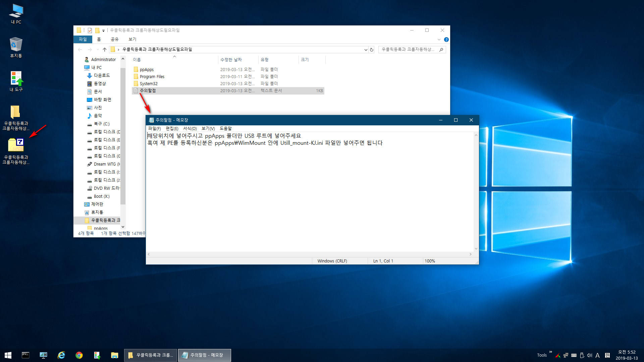This screenshot has width=644, height=362.
Task: Select Boot (X:) drive in navigation pane
Action: coord(98,196)
